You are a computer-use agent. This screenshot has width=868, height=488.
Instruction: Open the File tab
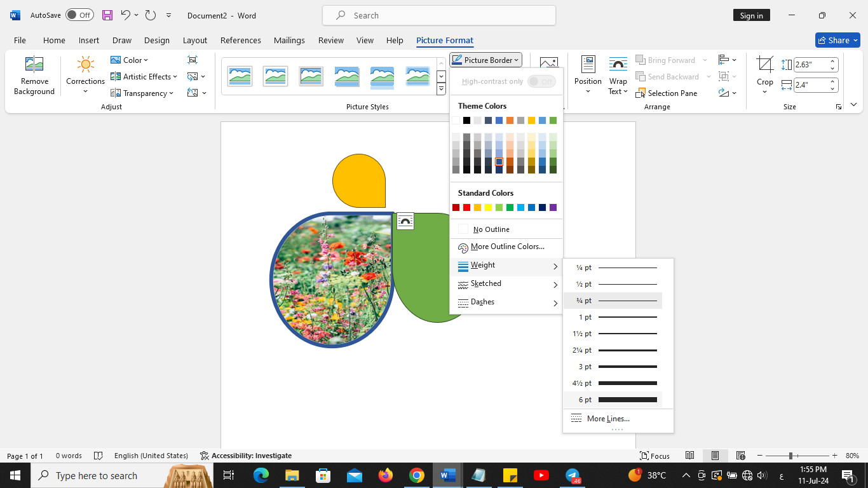pos(20,40)
